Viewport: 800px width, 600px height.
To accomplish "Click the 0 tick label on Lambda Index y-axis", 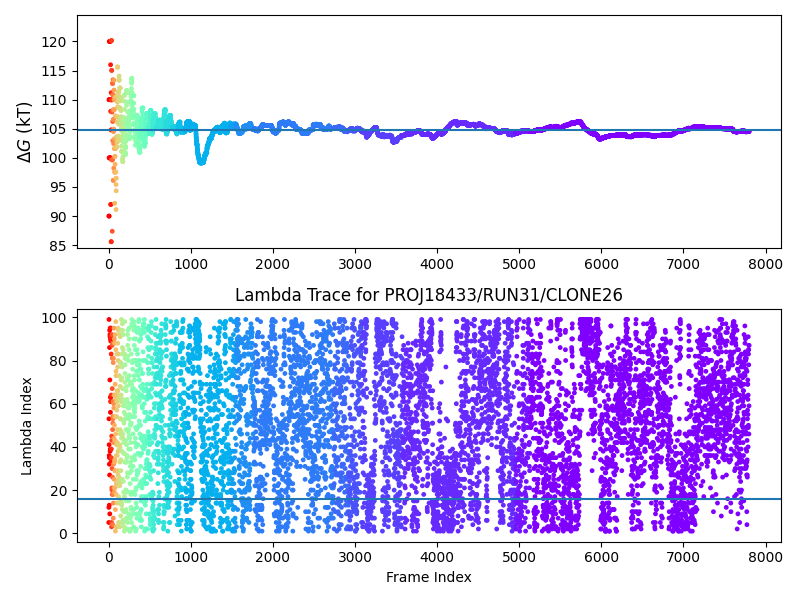I will [63, 534].
